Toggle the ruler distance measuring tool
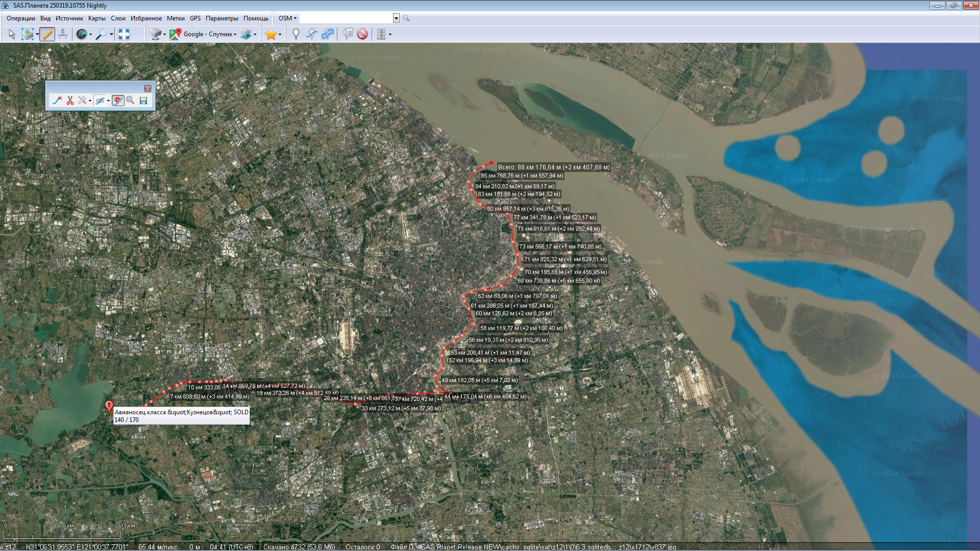 tap(47, 34)
